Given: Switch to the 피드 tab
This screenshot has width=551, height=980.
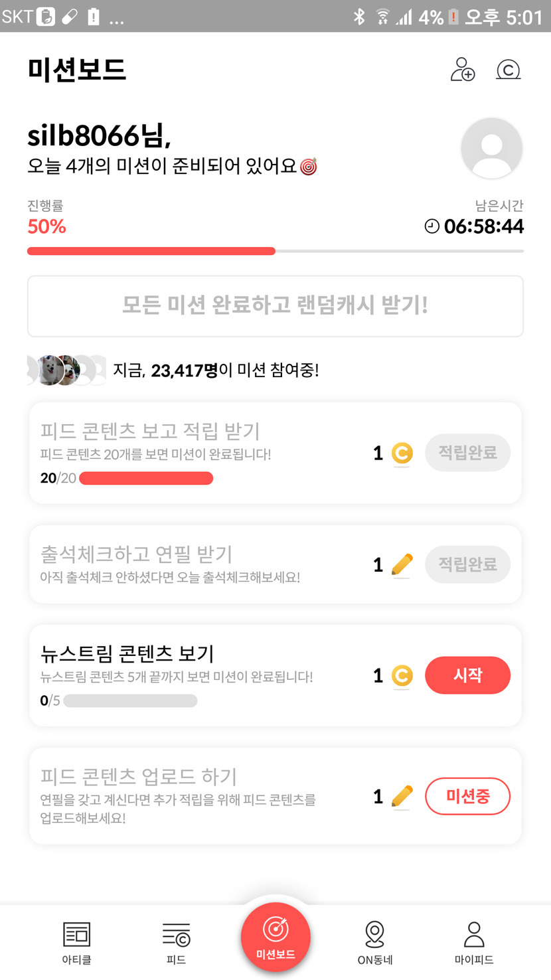Looking at the screenshot, I should [176, 942].
